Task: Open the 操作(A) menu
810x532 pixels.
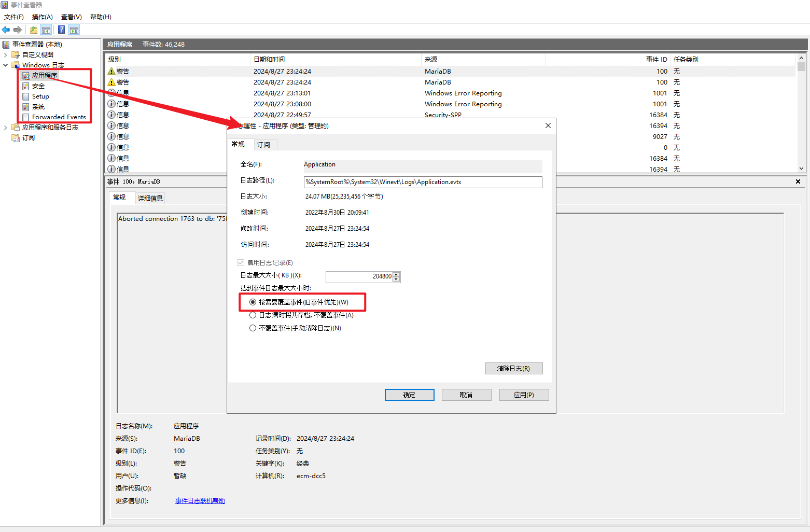Action: [42, 17]
